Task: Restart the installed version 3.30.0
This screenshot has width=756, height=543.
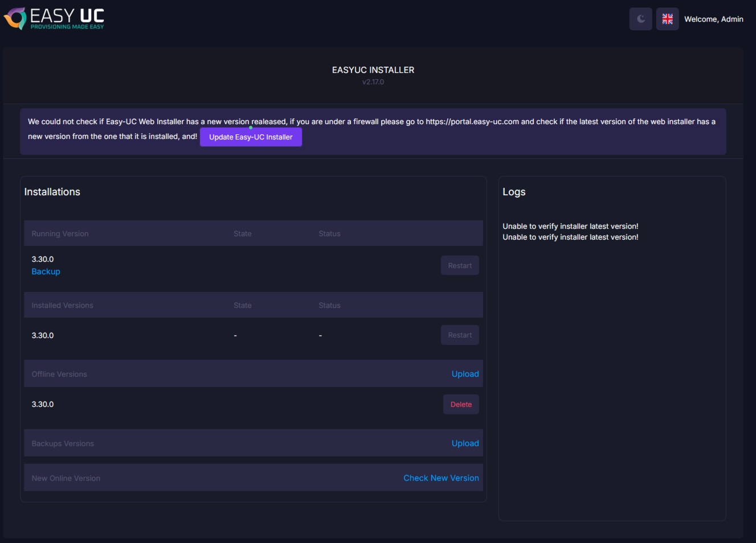Action: [x=459, y=335]
